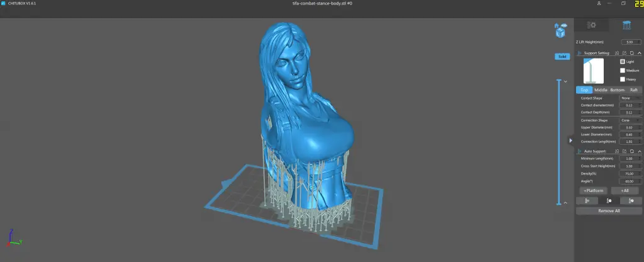Import Support Setting profile icon
Viewport: 644px width, 262px height.
pos(617,53)
